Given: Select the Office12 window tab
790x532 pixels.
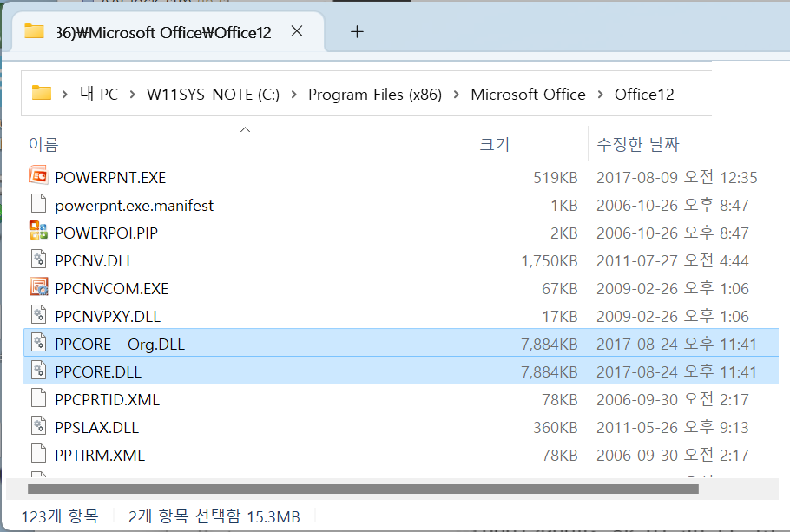Looking at the screenshot, I should coord(168,32).
